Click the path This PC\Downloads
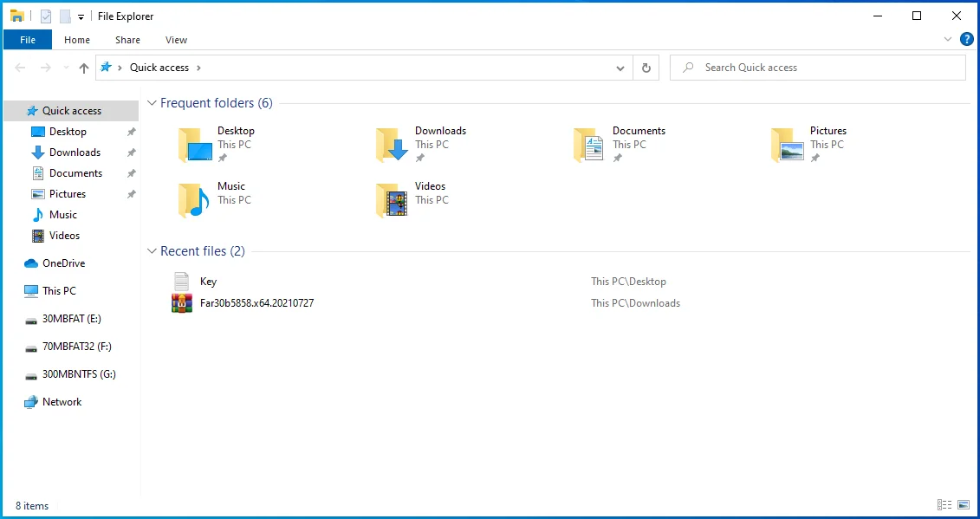980x519 pixels. (x=636, y=302)
